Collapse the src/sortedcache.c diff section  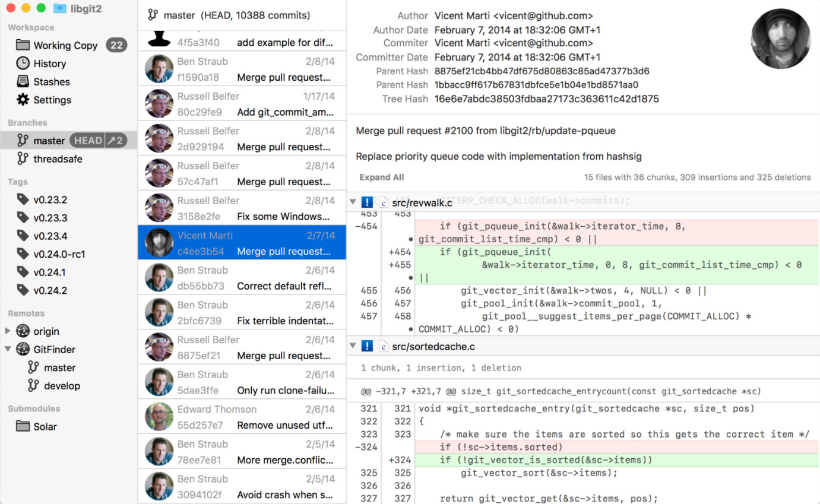pyautogui.click(x=353, y=346)
